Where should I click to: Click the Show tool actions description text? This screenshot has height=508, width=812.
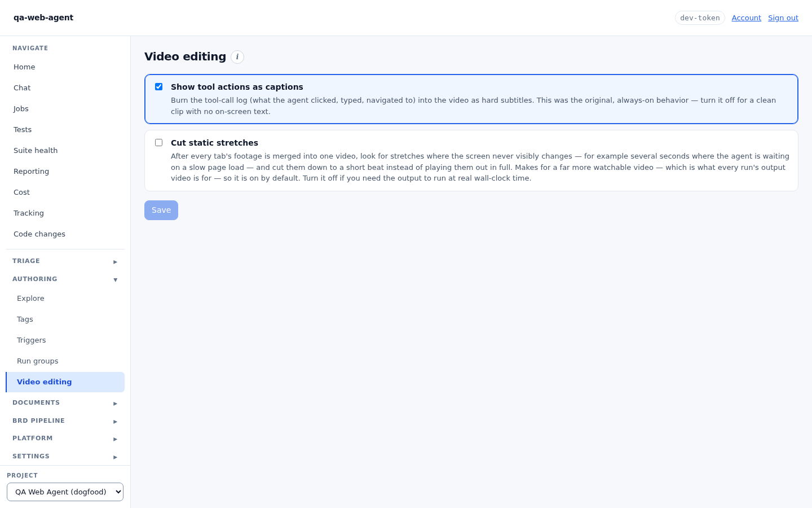click(473, 106)
